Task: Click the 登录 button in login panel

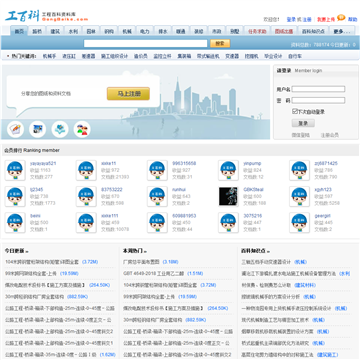Action: pyautogui.click(x=303, y=123)
